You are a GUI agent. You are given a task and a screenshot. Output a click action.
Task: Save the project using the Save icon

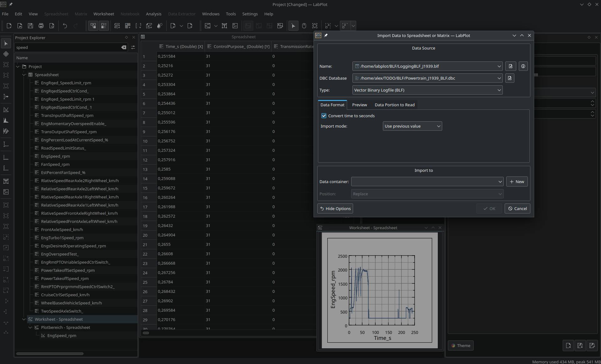pyautogui.click(x=30, y=26)
